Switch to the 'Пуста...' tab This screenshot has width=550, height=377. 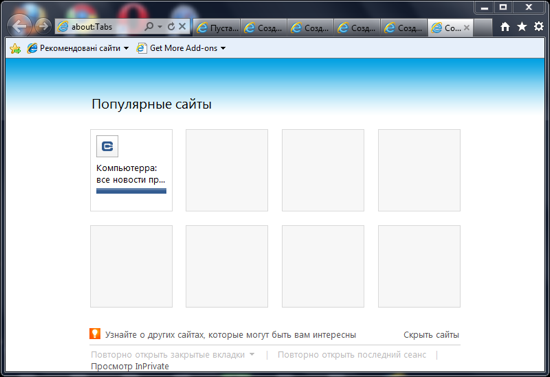217,28
